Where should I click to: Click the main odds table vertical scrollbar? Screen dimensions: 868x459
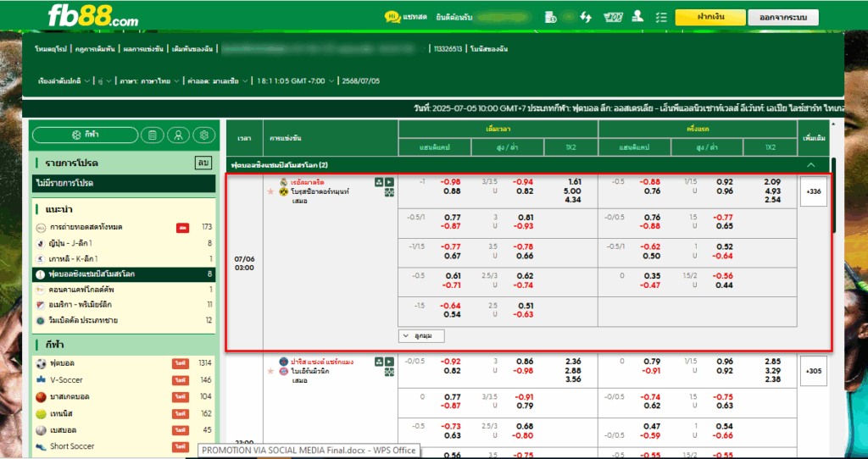click(x=834, y=196)
